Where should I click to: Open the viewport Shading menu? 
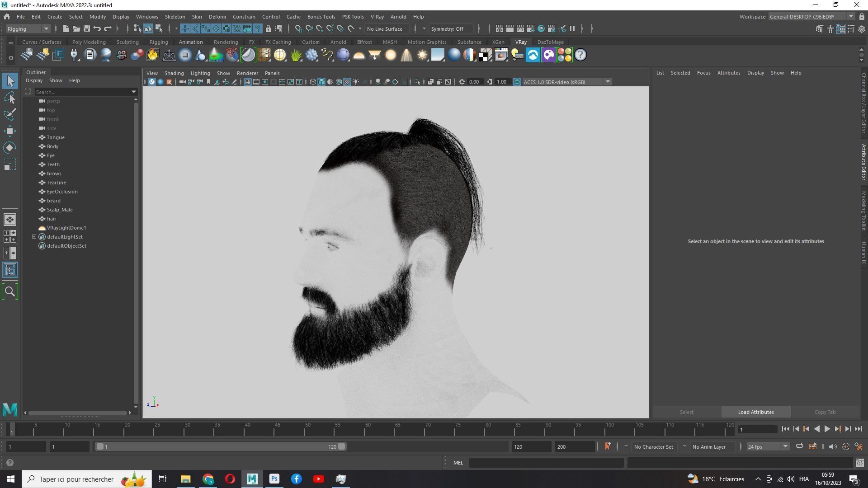[174, 73]
